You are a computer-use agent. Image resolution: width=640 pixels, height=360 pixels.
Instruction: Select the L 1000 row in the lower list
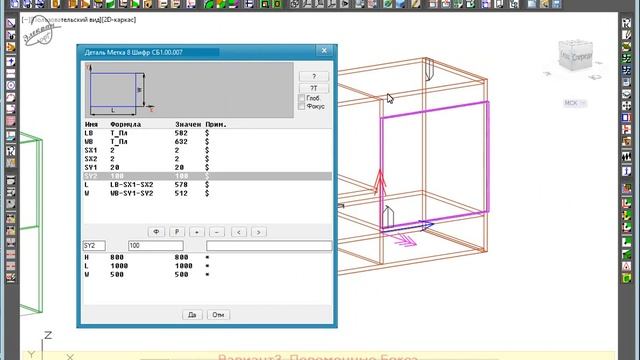(x=207, y=266)
